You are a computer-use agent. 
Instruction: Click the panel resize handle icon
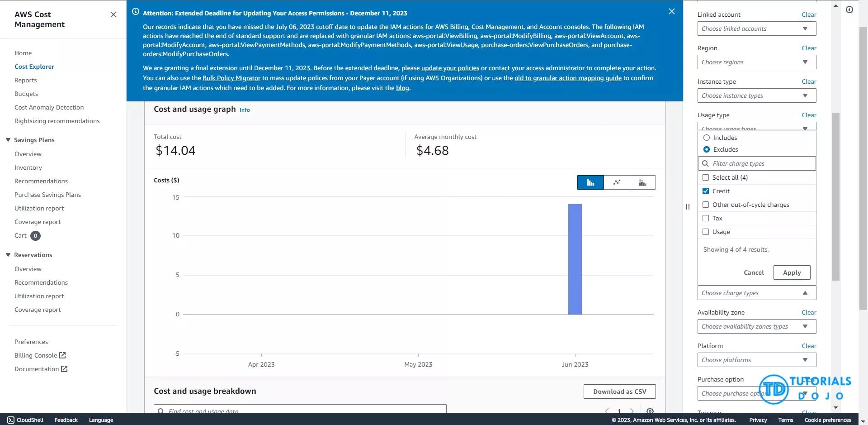coord(688,207)
